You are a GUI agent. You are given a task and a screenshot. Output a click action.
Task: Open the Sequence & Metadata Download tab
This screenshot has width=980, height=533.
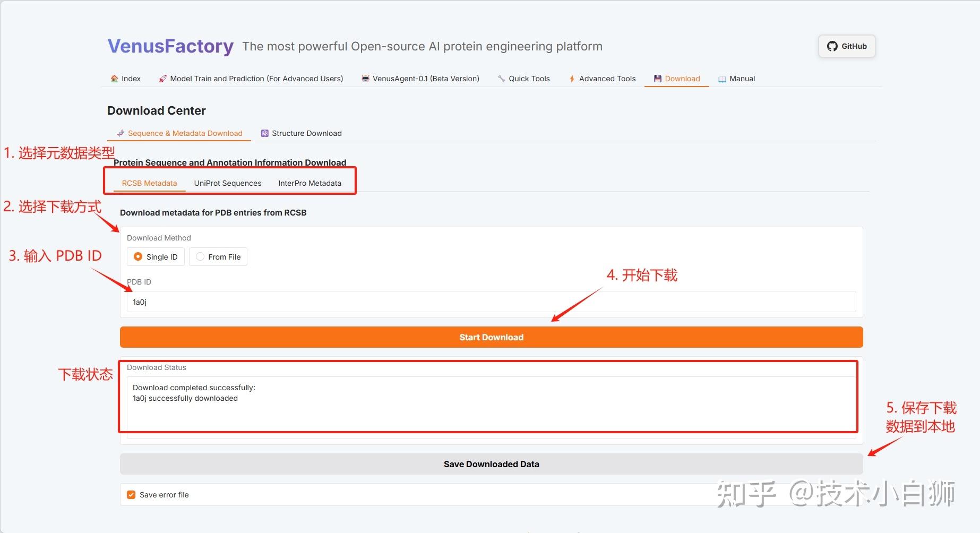click(179, 133)
